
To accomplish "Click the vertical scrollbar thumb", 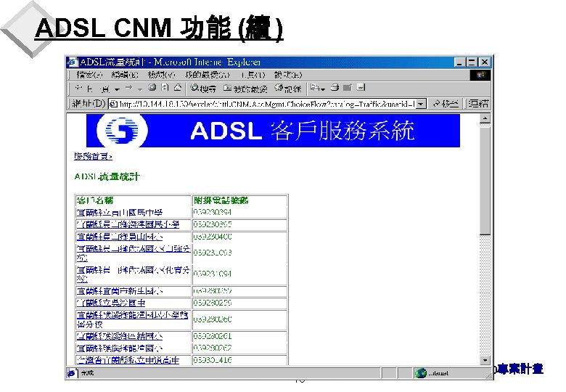I will tap(485, 181).
